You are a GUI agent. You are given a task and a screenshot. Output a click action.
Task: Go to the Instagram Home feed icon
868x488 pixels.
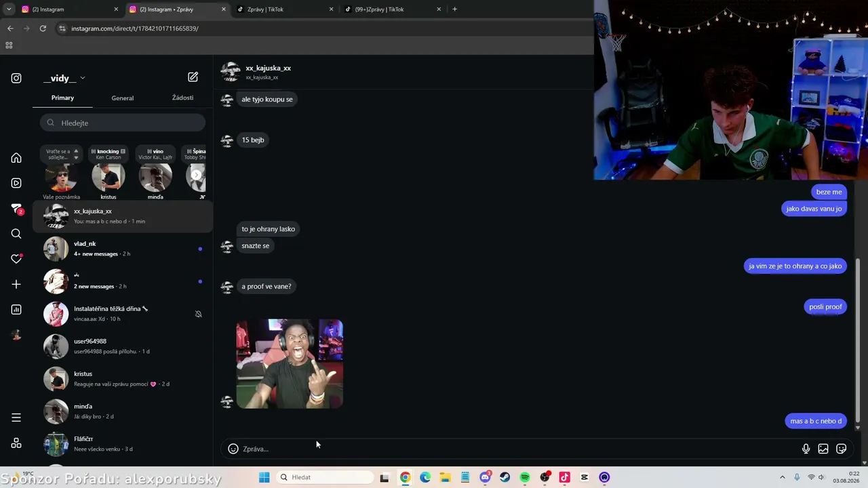pos(16,158)
